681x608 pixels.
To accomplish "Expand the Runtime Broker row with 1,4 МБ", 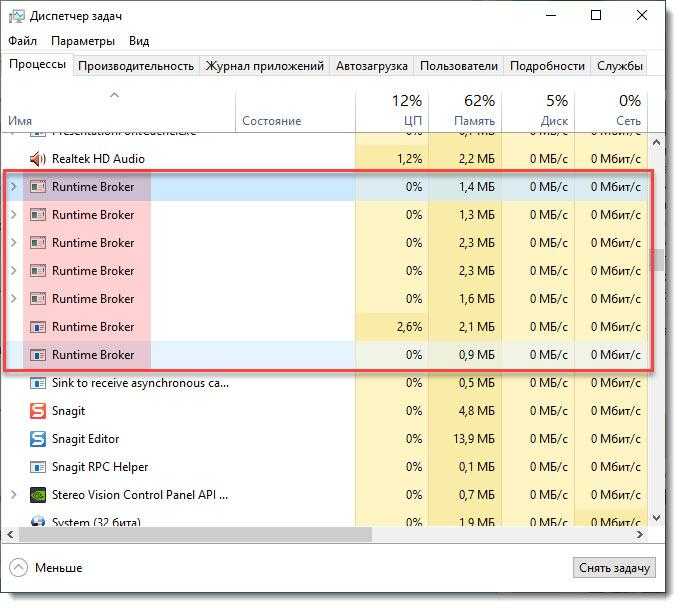I will pos(13,187).
